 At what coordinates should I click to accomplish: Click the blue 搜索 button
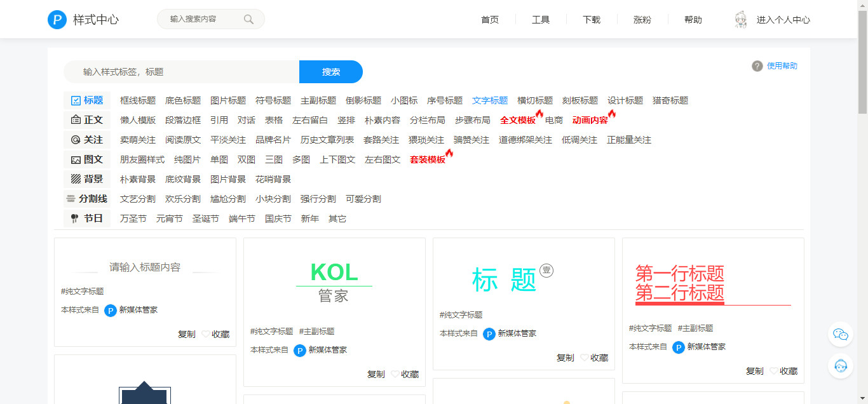(x=330, y=72)
